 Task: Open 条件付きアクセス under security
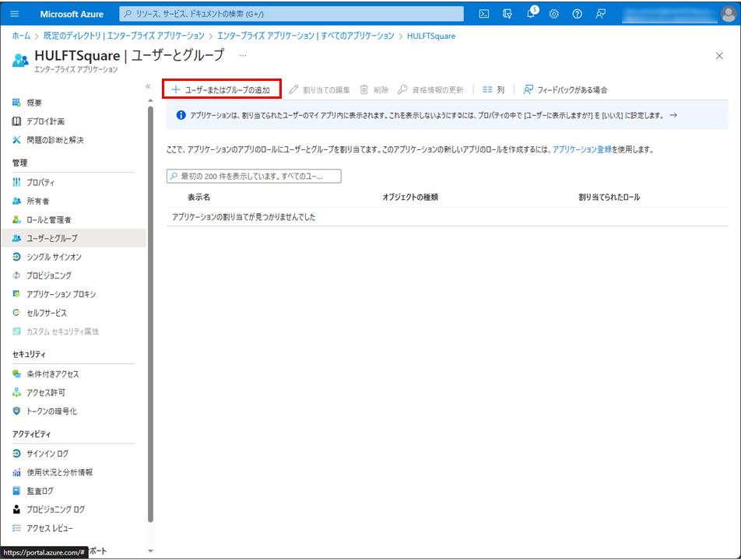(x=53, y=374)
